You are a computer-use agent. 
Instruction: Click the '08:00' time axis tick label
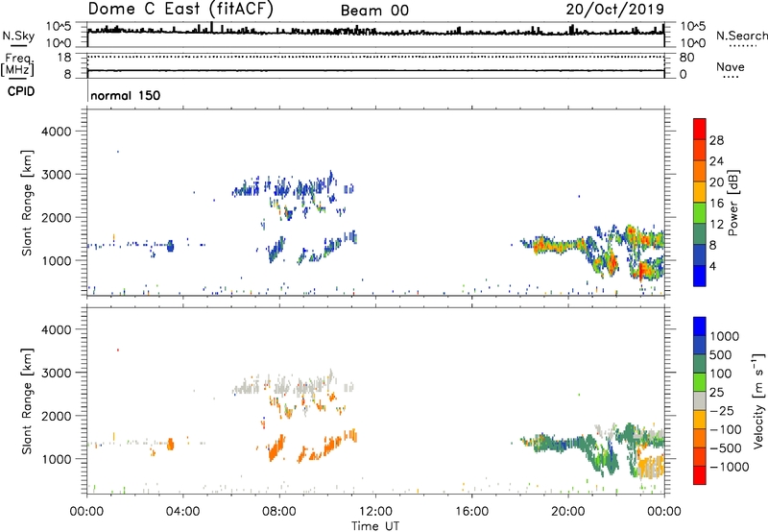279,512
